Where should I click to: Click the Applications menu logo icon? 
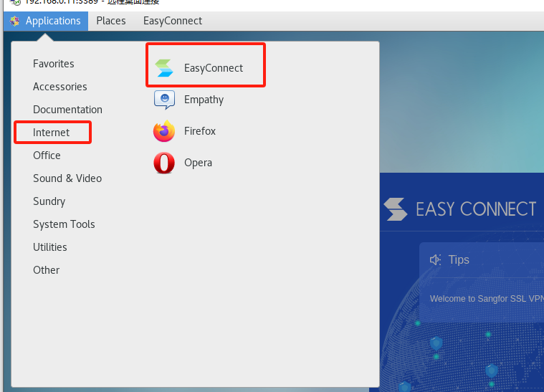click(x=14, y=21)
